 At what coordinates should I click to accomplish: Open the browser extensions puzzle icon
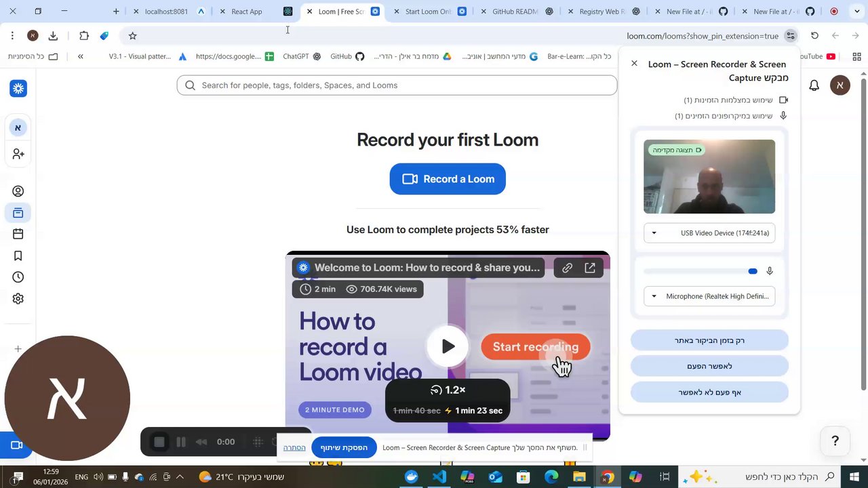tap(84, 36)
